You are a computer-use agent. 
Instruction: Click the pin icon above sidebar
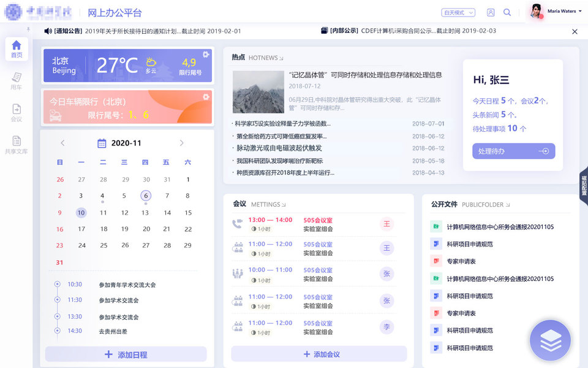pos(28,29)
